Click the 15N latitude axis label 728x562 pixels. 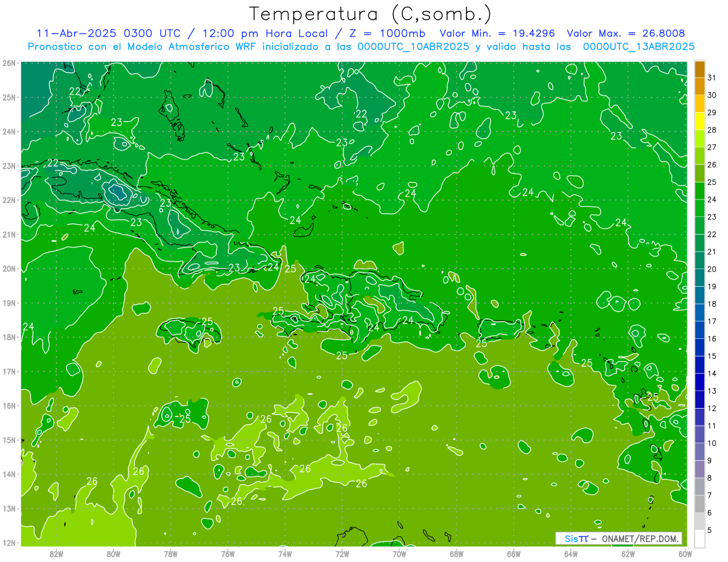[x=9, y=440]
